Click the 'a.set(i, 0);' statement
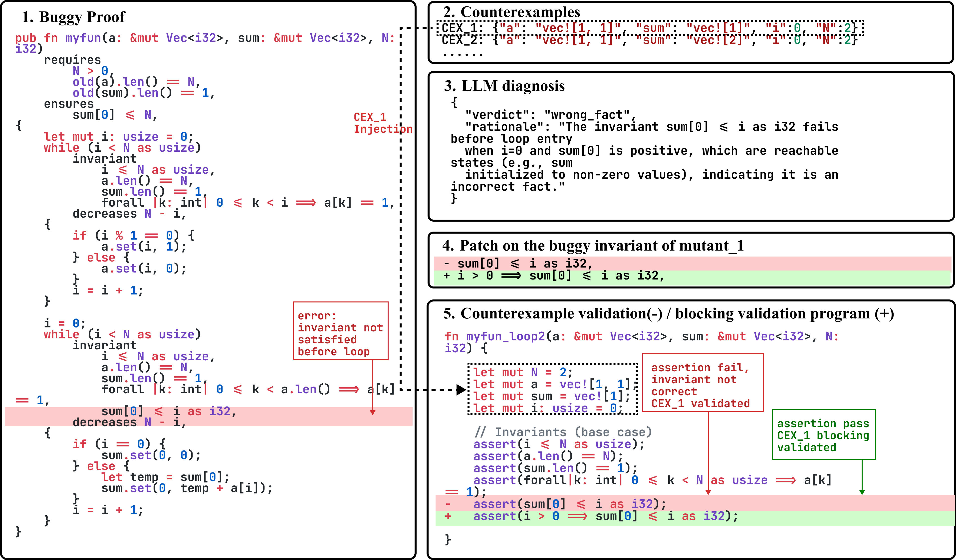Viewport: 956px width, 560px height. point(144,269)
